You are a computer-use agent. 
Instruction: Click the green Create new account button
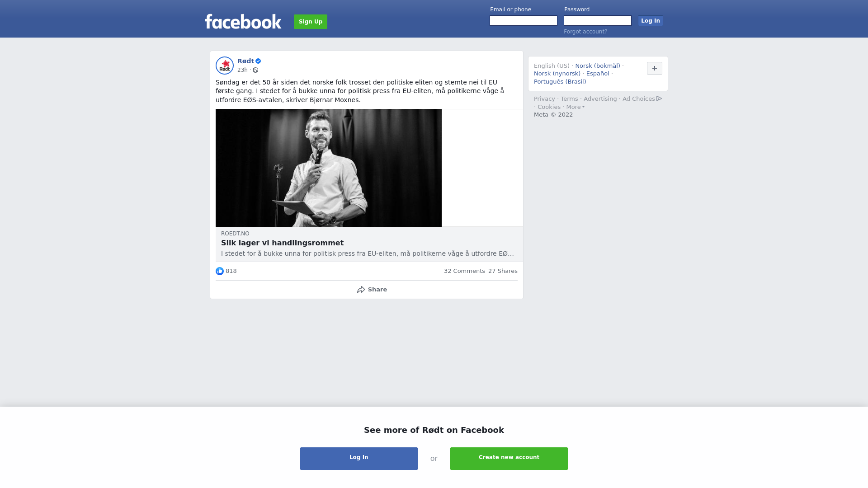point(509,459)
